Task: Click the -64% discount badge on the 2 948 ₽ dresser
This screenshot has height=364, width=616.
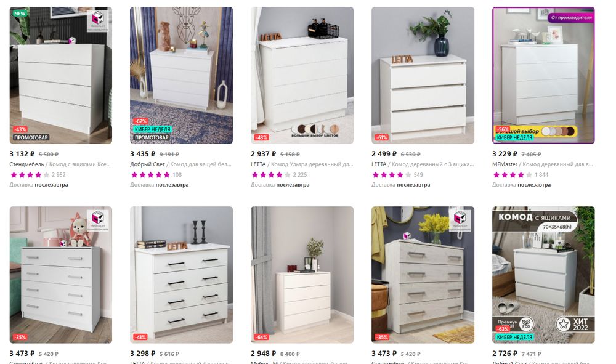Action: point(261,337)
